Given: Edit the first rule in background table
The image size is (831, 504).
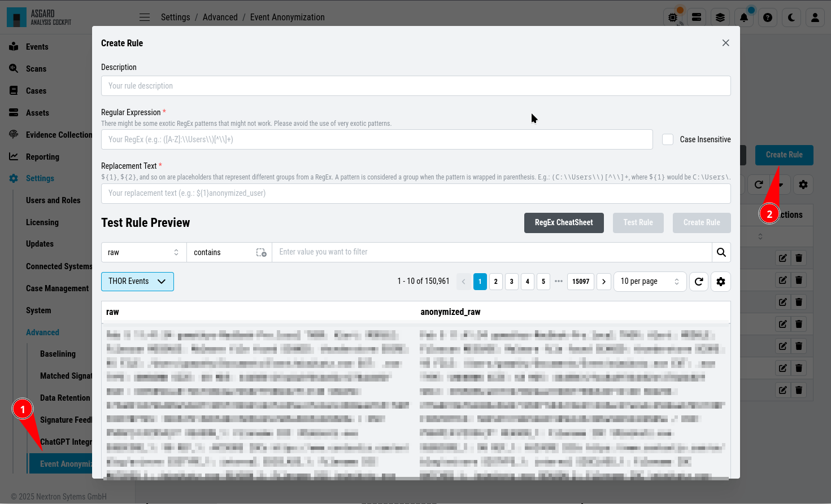Looking at the screenshot, I should click(783, 258).
